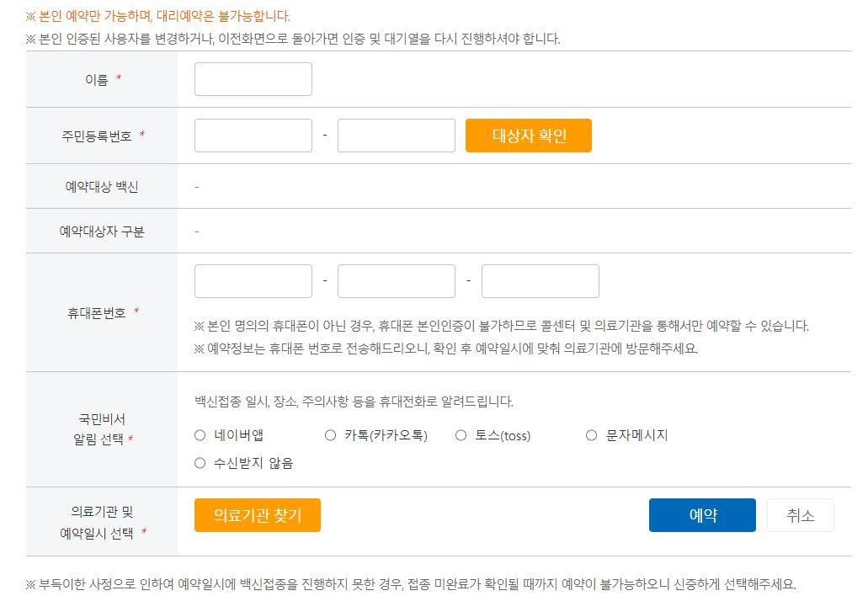
Task: Focus the first 주민등록번호 input box
Action: point(253,136)
